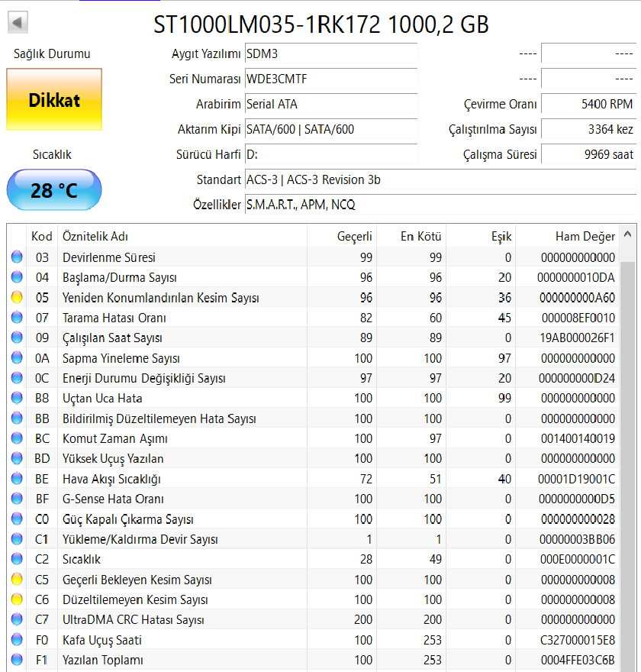Click the blue status icon for attribute BD
641x672 pixels.
point(17,459)
